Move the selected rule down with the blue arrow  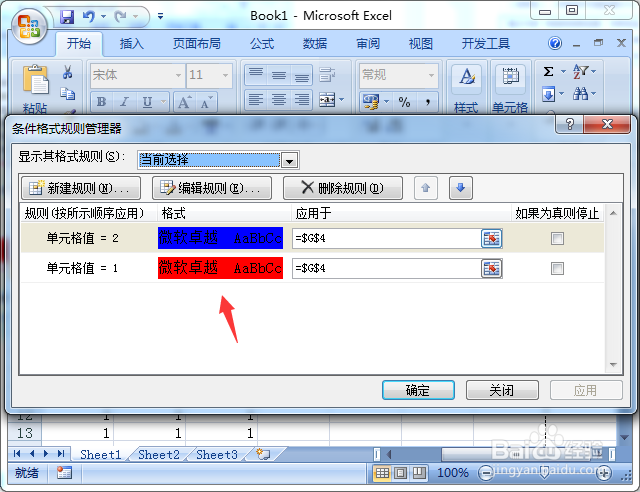461,188
